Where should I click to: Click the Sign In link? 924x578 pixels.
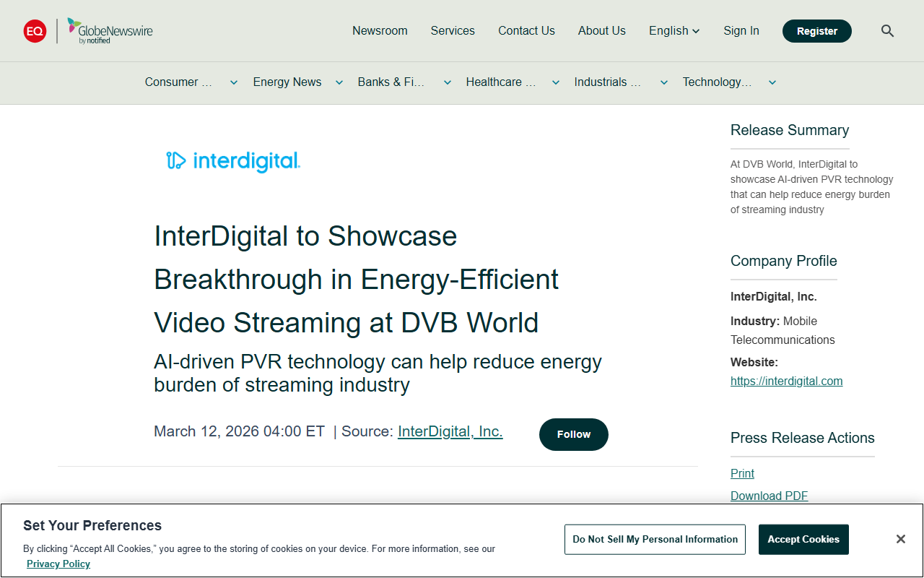pos(741,31)
